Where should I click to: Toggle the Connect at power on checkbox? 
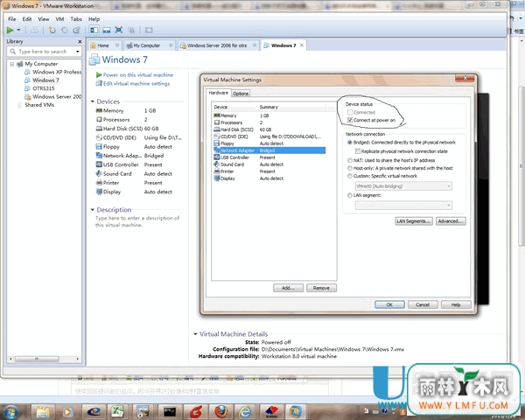pos(350,120)
